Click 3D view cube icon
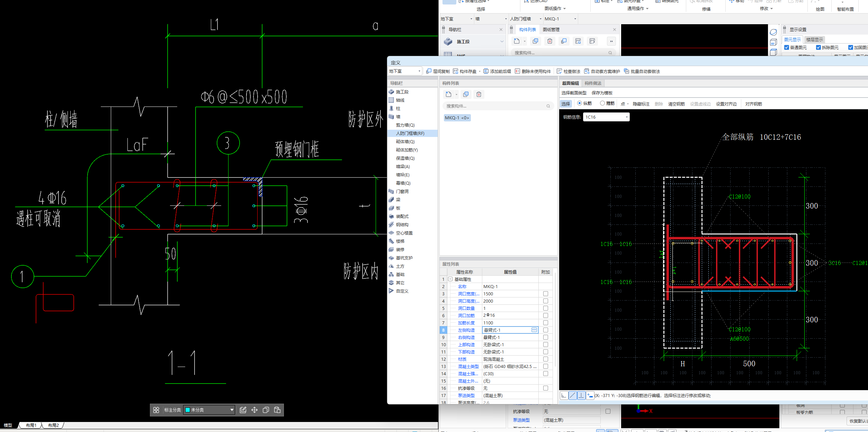868x432 pixels. 773,43
